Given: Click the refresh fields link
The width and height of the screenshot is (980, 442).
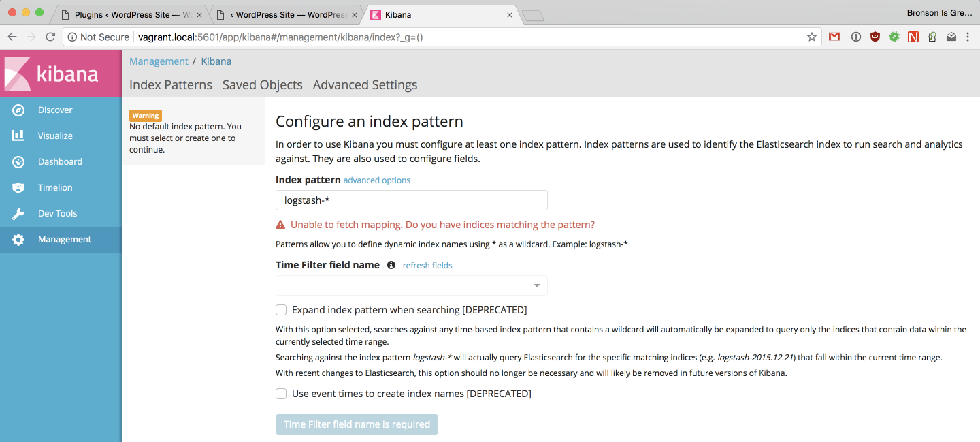Looking at the screenshot, I should coord(427,266).
